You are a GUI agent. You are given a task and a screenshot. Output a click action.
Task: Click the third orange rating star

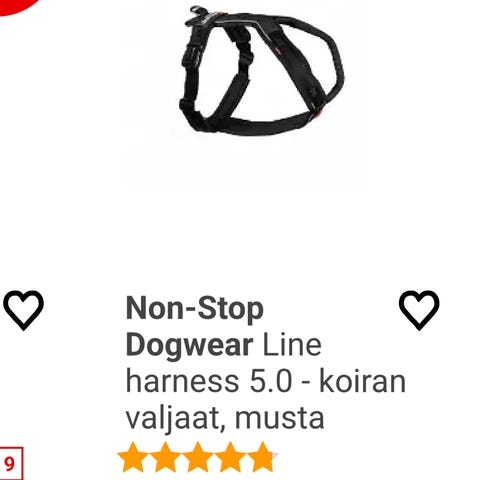click(x=198, y=457)
